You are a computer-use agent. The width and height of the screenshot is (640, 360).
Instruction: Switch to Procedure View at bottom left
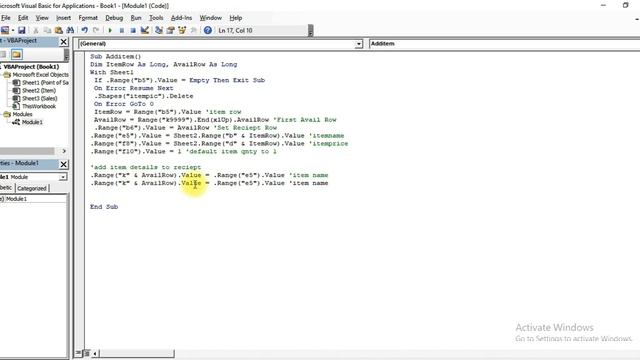click(79, 353)
